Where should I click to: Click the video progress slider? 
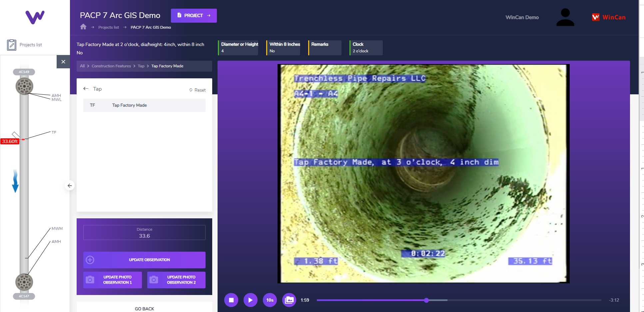pyautogui.click(x=426, y=300)
